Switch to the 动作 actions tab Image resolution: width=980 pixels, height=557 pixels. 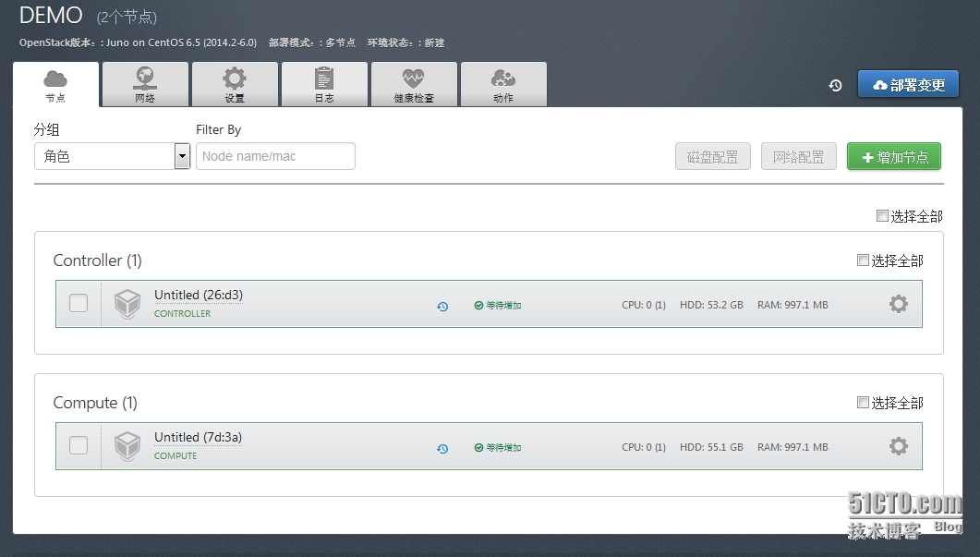coord(503,84)
